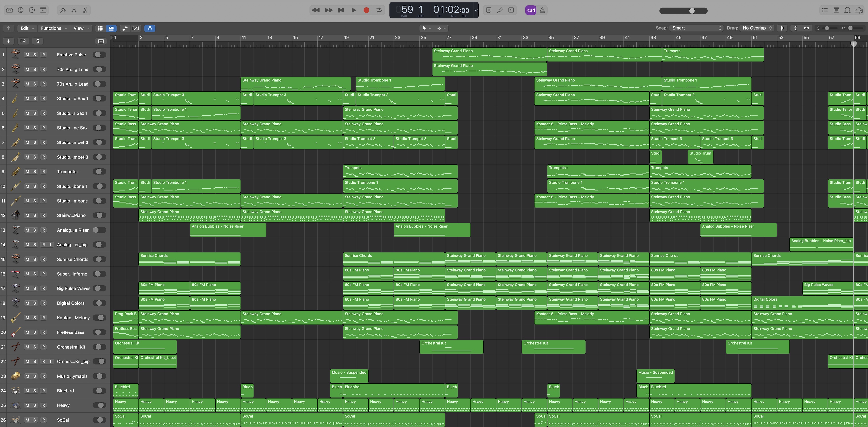Viewport: 868px width, 427px height.
Task: Open the Mixer from control bar
Action: [74, 10]
